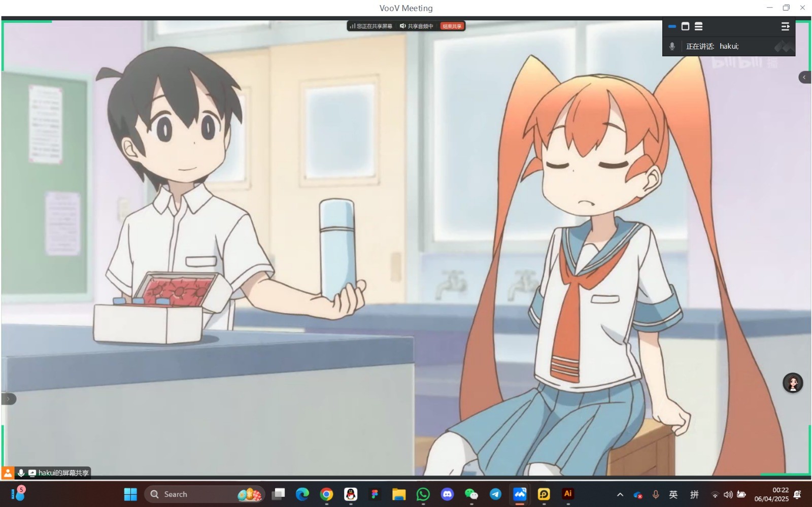Open the widgets icon with badge 5

pyautogui.click(x=18, y=494)
